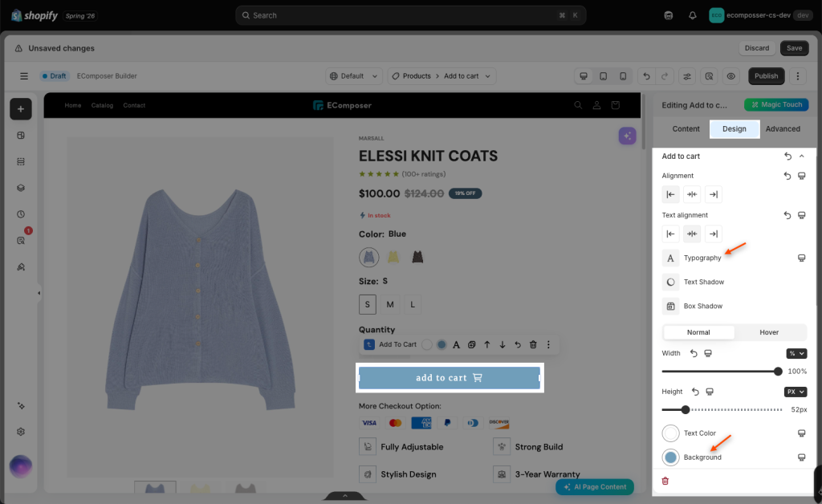Screen dimensions: 822x504
Task: Delete element via floating toolbar trash
Action: click(x=533, y=345)
